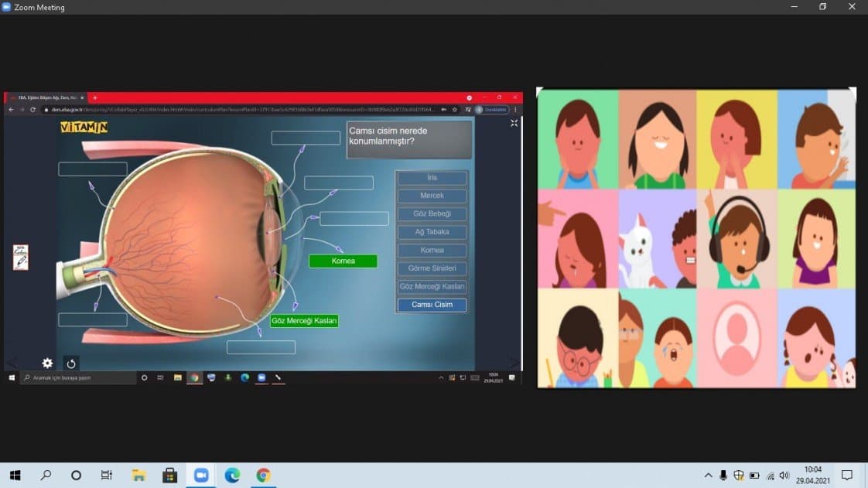The height and width of the screenshot is (488, 868).
Task: Open the shared browser's three-dot menu
Action: pos(515,110)
